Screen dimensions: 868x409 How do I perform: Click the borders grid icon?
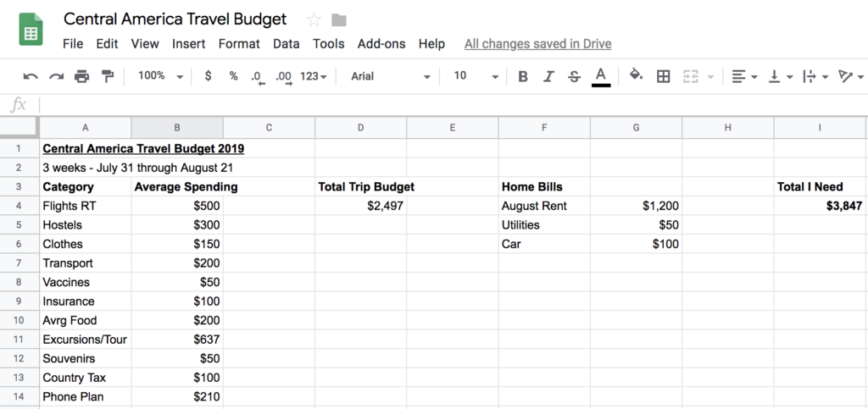point(664,76)
